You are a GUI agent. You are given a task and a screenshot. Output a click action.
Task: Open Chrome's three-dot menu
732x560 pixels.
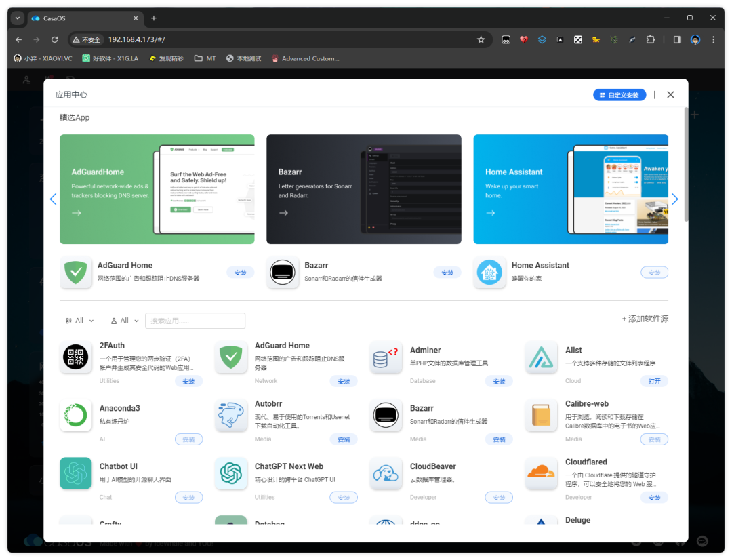(713, 40)
